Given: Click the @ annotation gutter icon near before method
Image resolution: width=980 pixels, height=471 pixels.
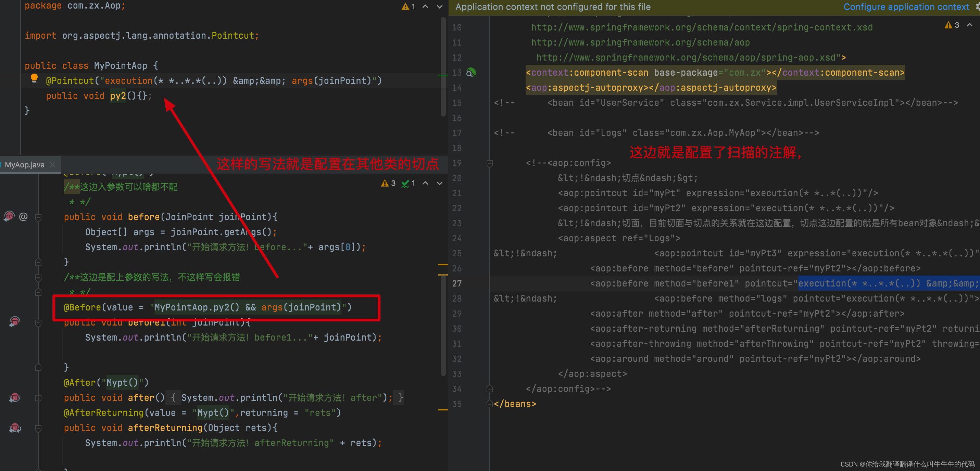Looking at the screenshot, I should (x=23, y=216).
